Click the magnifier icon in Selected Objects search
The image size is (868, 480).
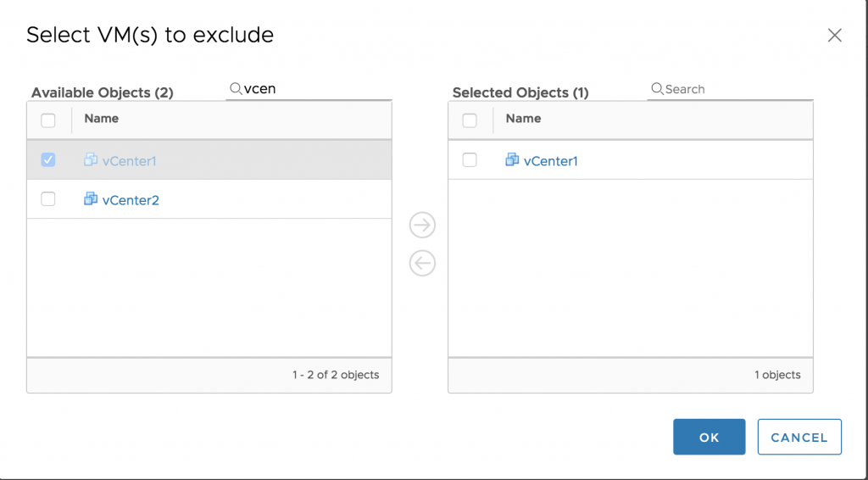[x=657, y=88]
